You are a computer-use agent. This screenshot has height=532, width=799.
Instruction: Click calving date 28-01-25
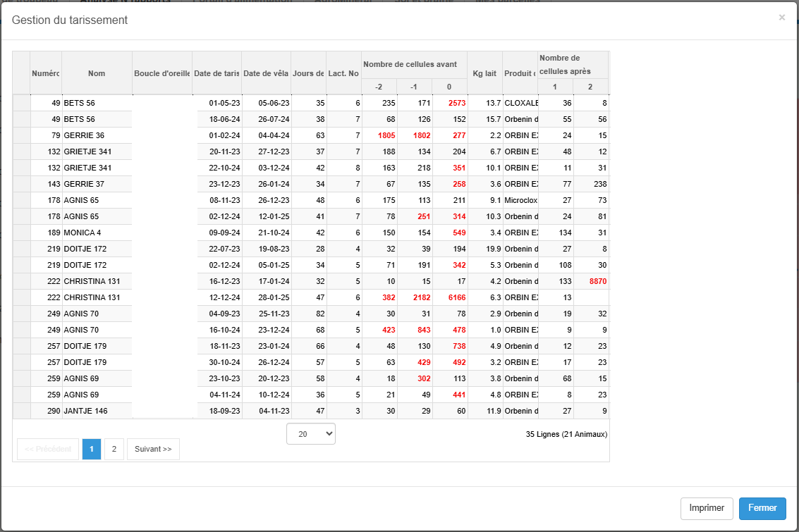point(274,297)
